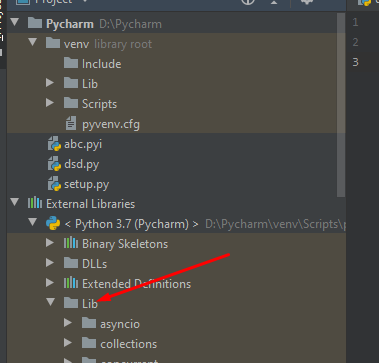The image size is (379, 363).
Task: Collapse the Python 3.7 (Pycharm) interpreter node
Action: [x=33, y=223]
